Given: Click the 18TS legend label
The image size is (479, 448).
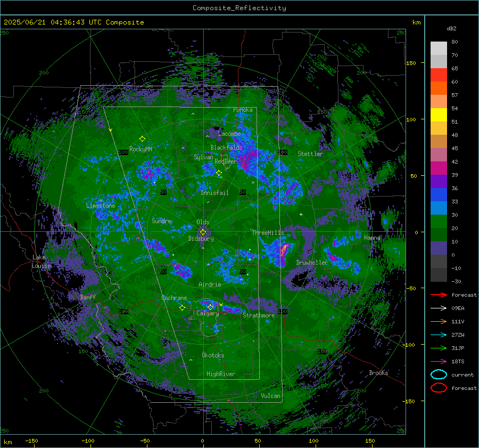Looking at the screenshot, I should [x=458, y=362].
